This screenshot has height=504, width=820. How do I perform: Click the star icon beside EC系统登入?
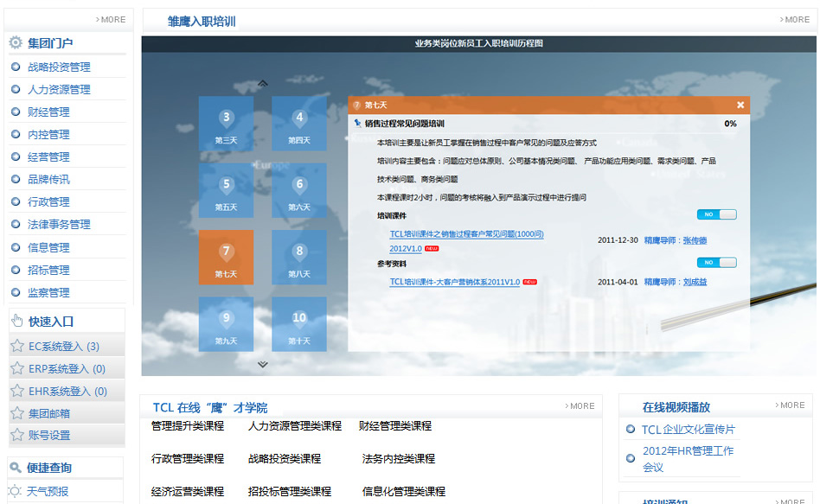(17, 346)
